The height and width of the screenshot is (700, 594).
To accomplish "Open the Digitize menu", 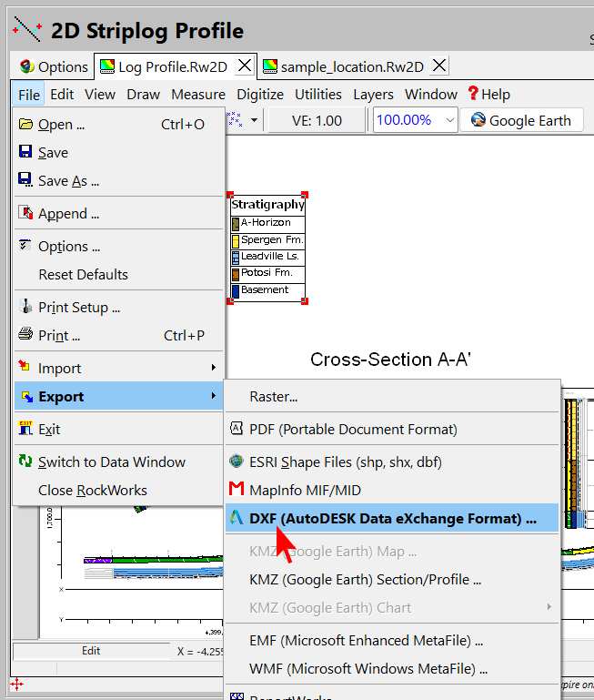I will click(259, 94).
